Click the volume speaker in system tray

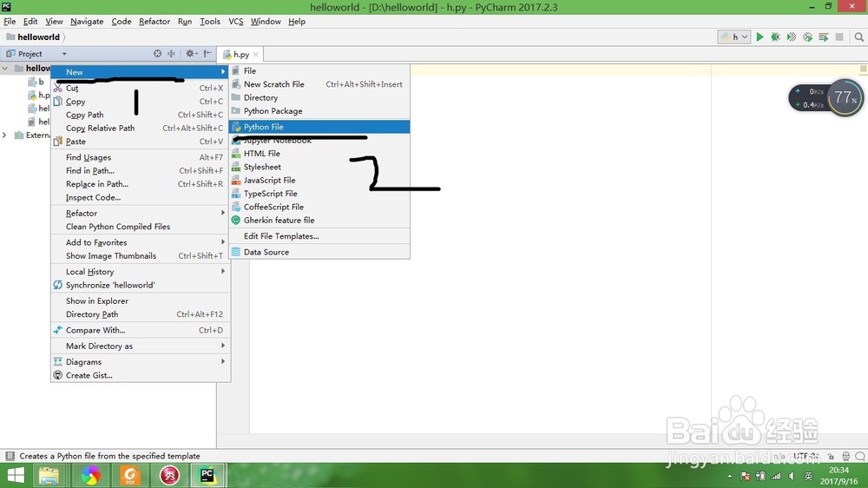tap(792, 477)
